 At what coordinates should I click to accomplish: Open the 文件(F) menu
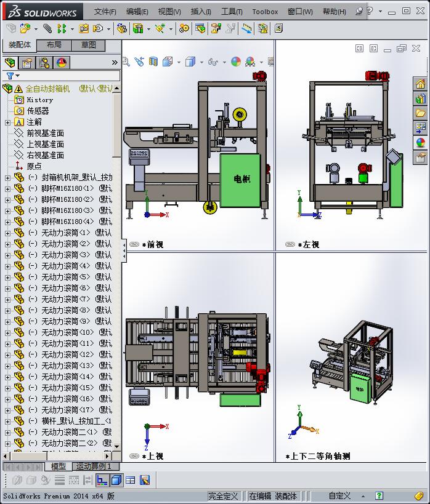pyautogui.click(x=105, y=12)
